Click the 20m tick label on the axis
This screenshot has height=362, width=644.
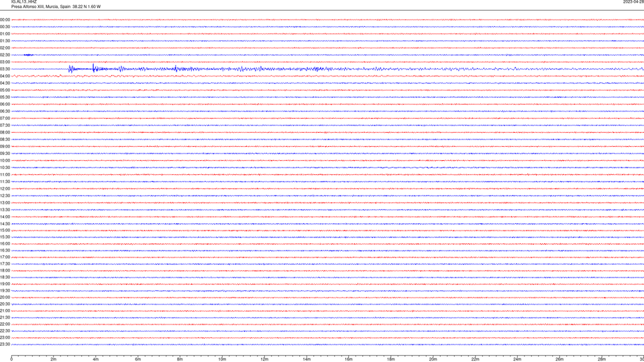pyautogui.click(x=433, y=359)
